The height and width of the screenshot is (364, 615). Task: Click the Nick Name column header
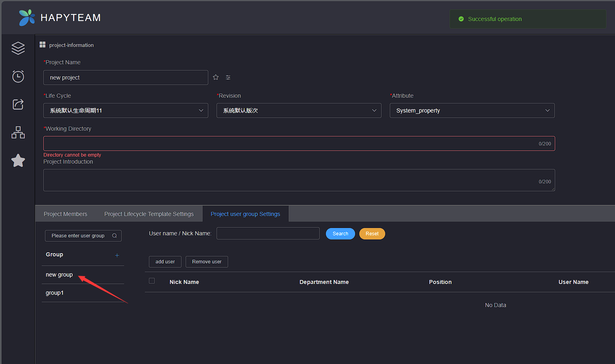tap(184, 282)
